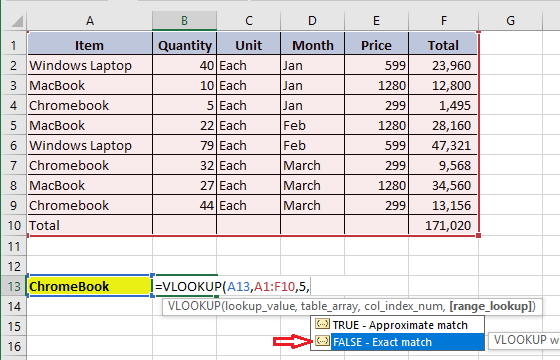Click total value 34,560
The width and height of the screenshot is (560, 360).
[x=443, y=185]
